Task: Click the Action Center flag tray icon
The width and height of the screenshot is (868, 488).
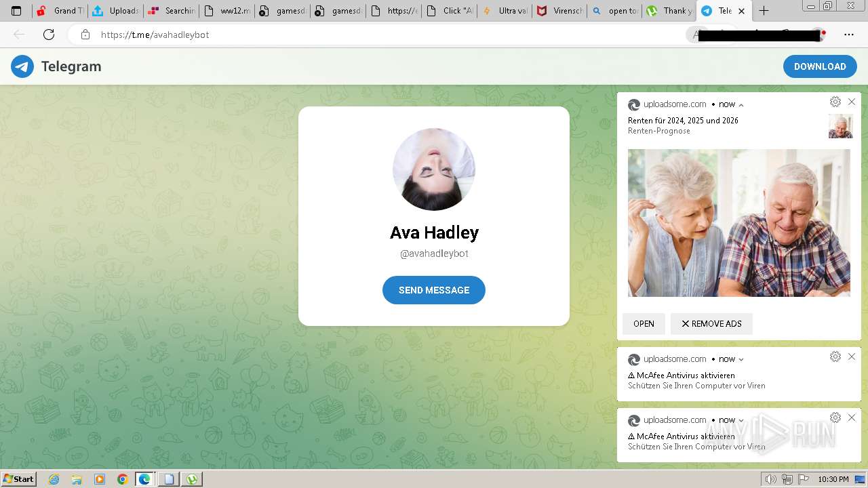Action: [804, 479]
